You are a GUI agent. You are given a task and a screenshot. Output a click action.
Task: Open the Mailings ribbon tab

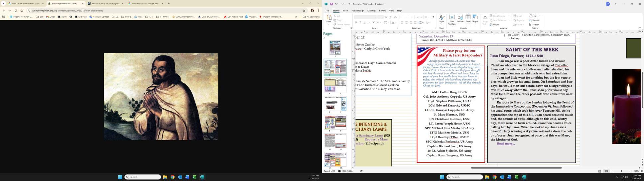click(371, 11)
